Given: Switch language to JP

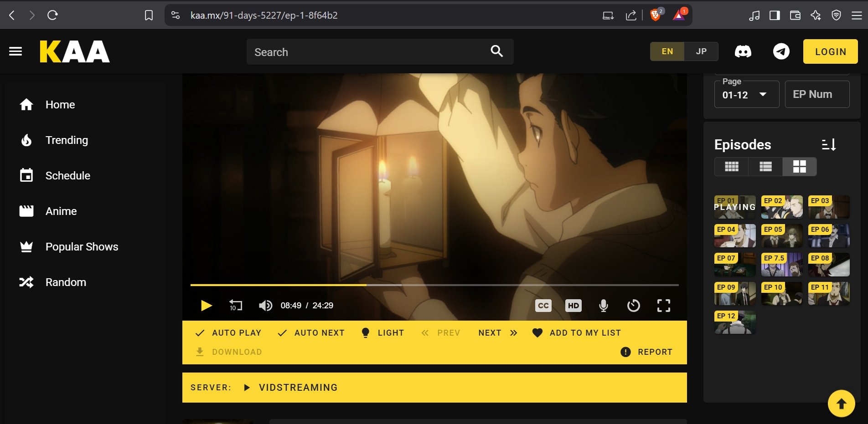Looking at the screenshot, I should click(x=701, y=51).
